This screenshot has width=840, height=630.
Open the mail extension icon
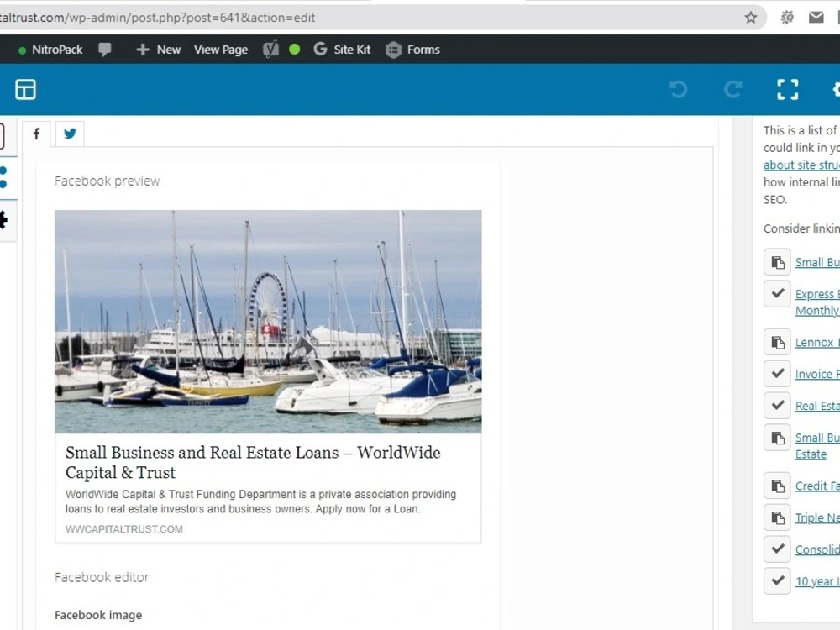816,18
